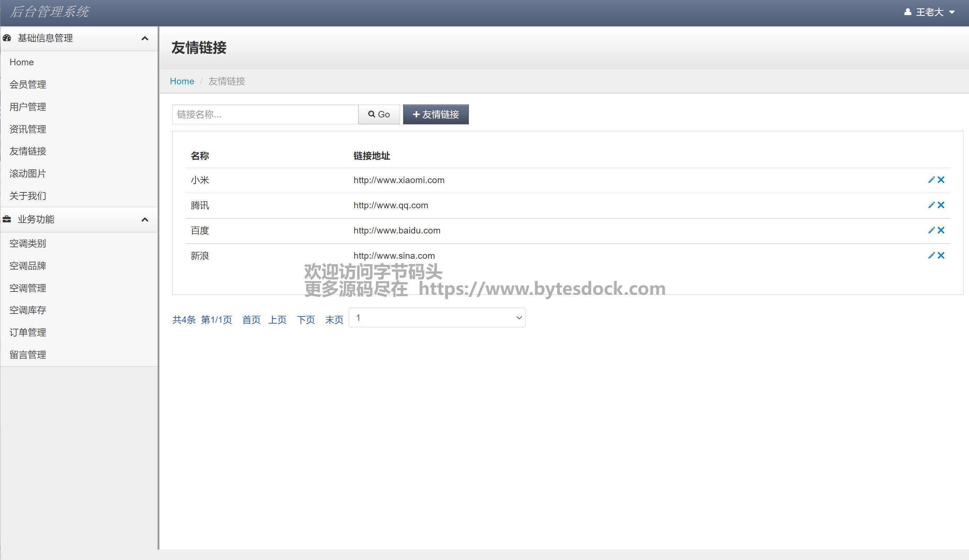Open the page number dropdown
Viewport: 969px width, 560px height.
click(436, 317)
